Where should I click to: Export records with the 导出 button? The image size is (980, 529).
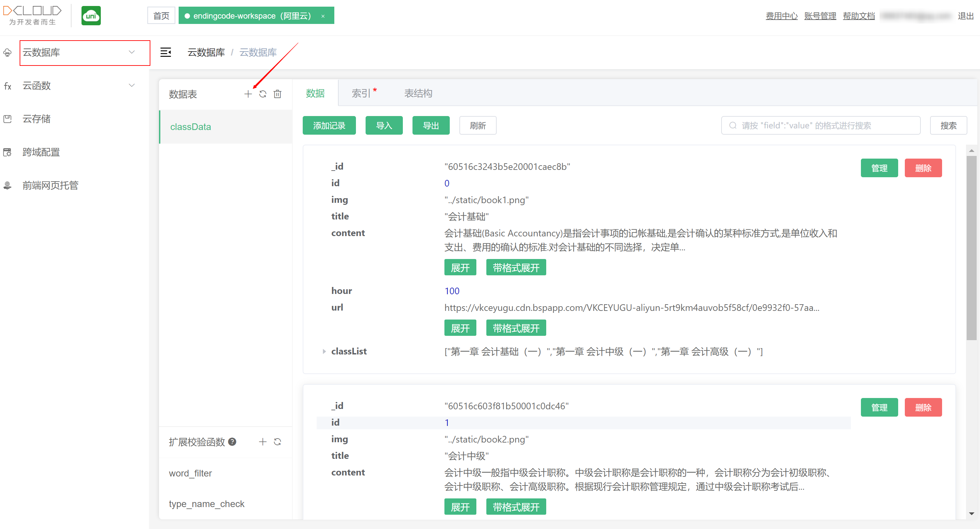[431, 125]
